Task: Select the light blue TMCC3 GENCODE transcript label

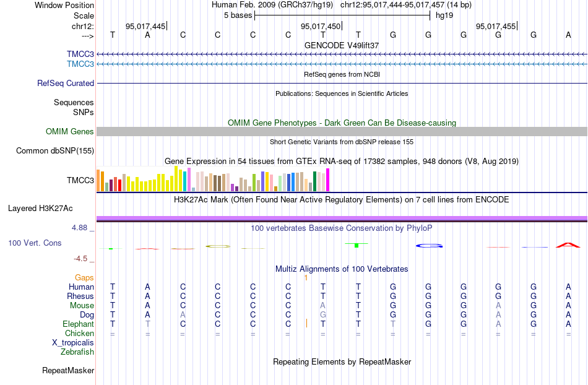Action: pos(80,64)
